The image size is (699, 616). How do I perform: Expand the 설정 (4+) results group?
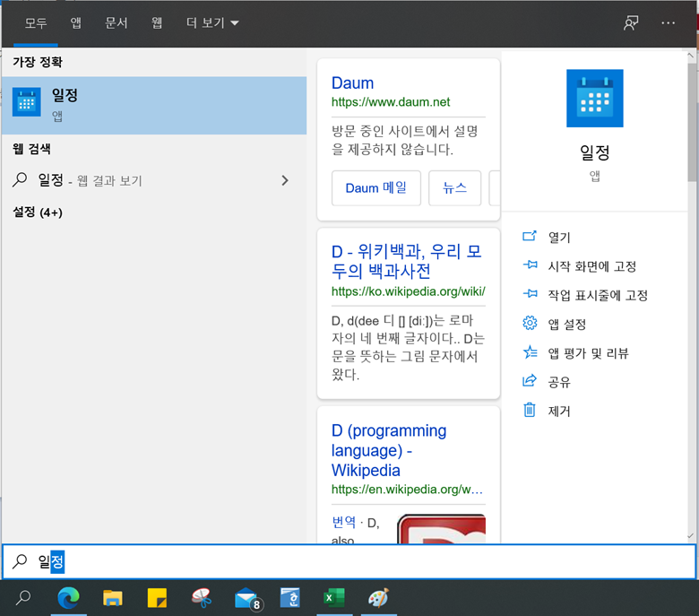(38, 212)
